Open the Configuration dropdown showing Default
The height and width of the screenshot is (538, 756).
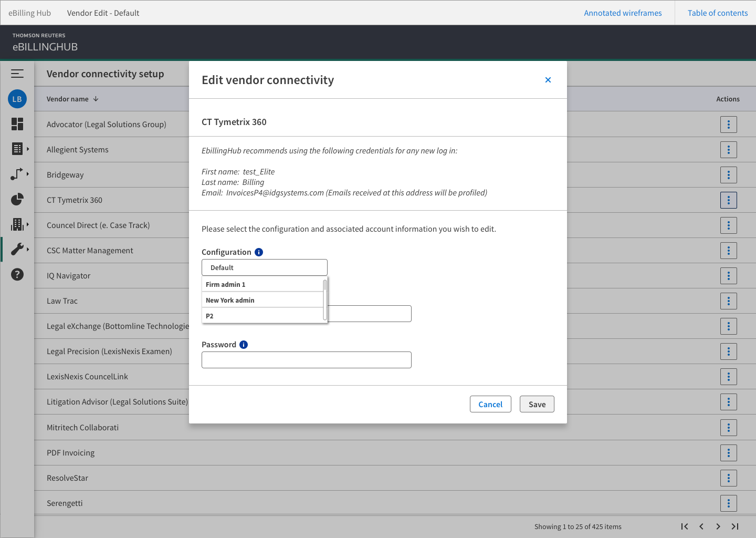point(265,267)
